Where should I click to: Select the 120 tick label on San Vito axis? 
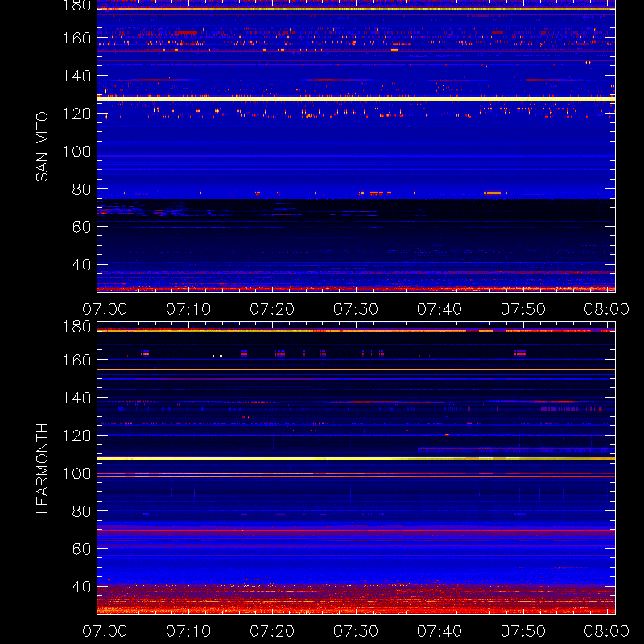[76, 114]
